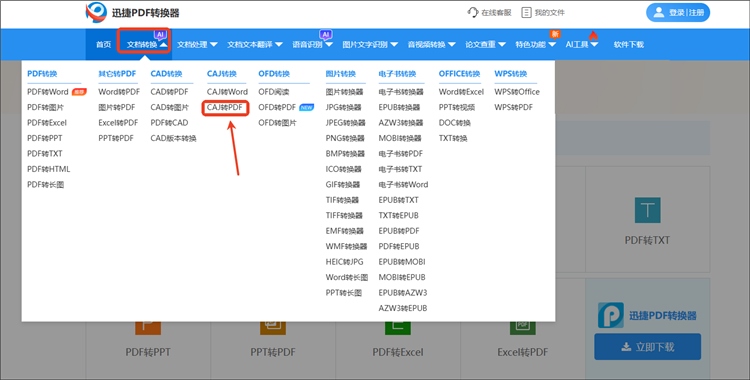The width and height of the screenshot is (750, 380).
Task: Open AZW3转换器 entry
Action: coord(401,123)
